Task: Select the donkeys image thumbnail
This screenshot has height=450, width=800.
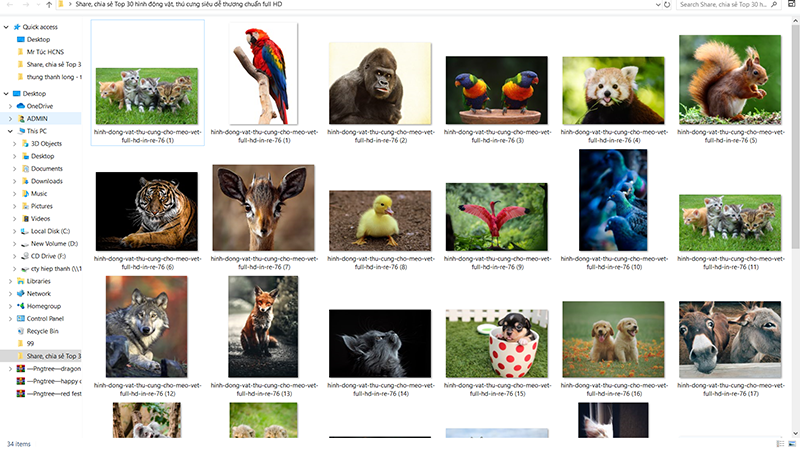Action: pyautogui.click(x=730, y=339)
